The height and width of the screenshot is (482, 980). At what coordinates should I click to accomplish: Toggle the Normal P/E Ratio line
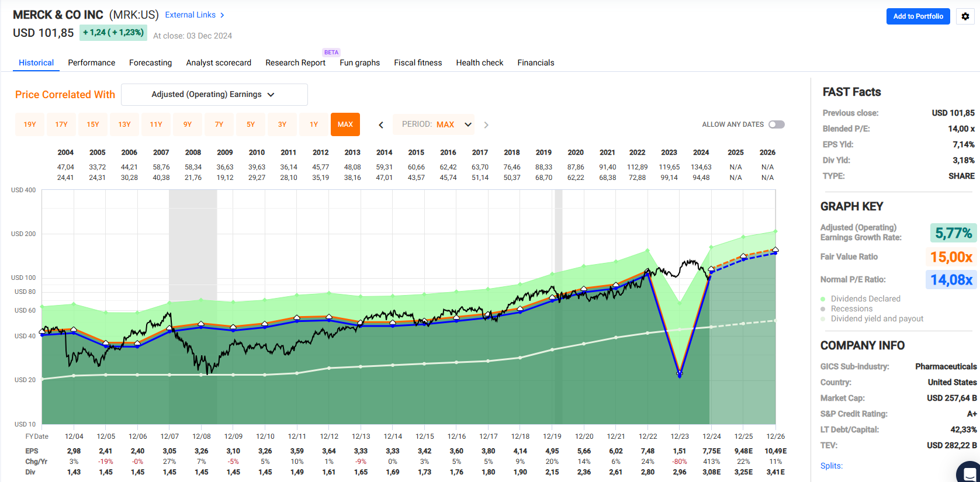tap(951, 280)
